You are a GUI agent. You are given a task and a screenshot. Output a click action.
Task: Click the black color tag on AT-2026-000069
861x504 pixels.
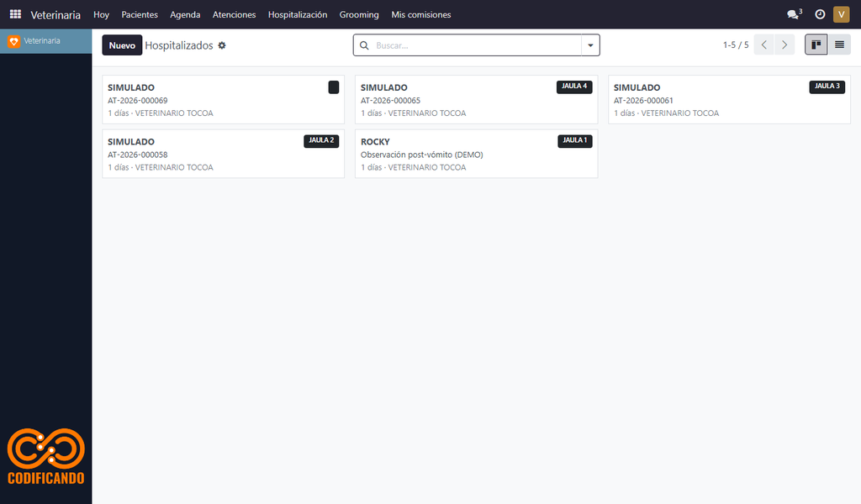(333, 87)
